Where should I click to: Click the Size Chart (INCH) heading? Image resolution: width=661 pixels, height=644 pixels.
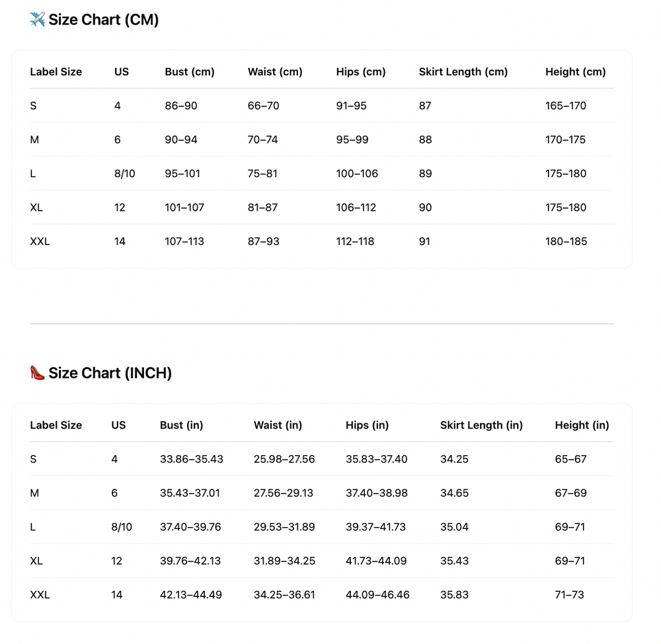tap(110, 373)
